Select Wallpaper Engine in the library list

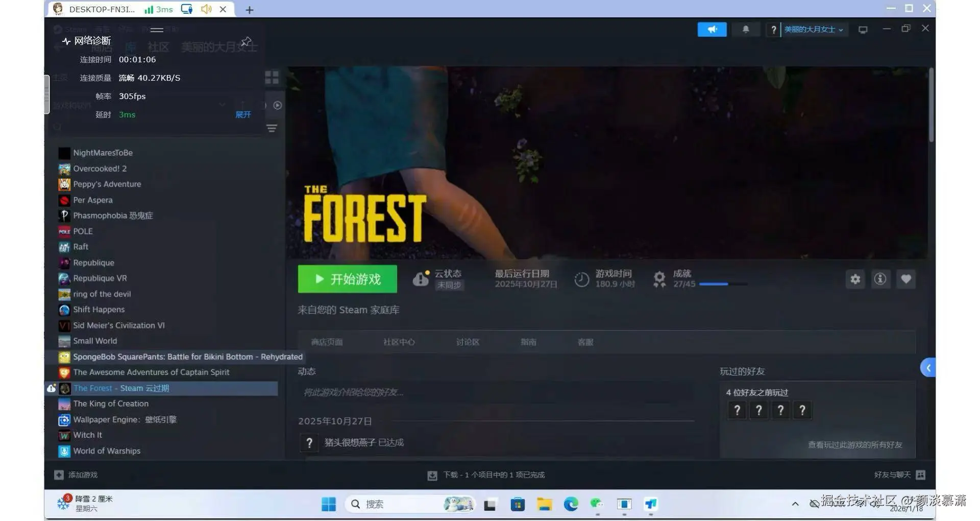click(x=125, y=419)
